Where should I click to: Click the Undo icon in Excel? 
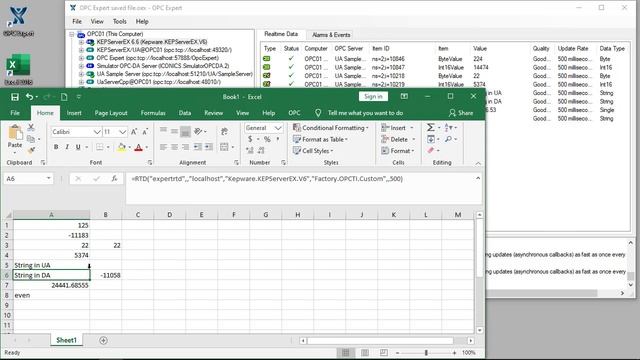(29, 97)
